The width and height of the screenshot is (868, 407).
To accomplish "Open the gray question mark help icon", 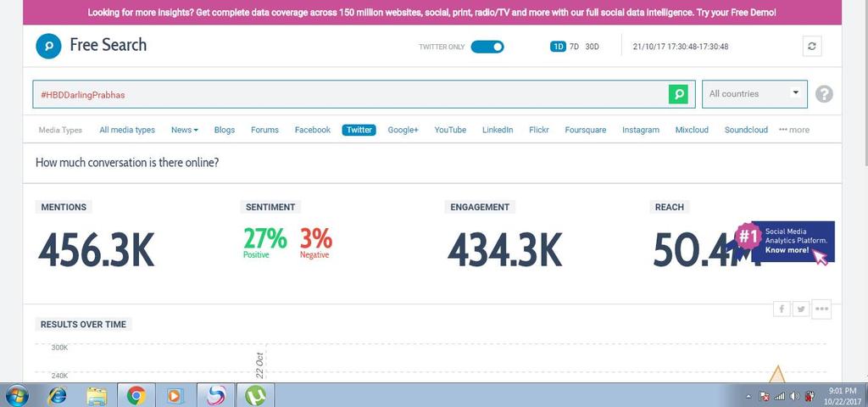I will (x=824, y=94).
